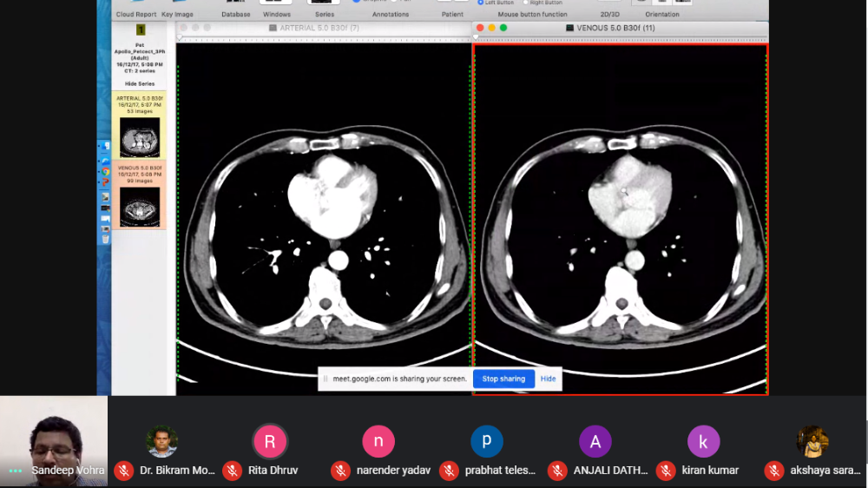Click Dr. Bikram's muted microphone icon
Screen dimensions: 868x488
pos(124,471)
